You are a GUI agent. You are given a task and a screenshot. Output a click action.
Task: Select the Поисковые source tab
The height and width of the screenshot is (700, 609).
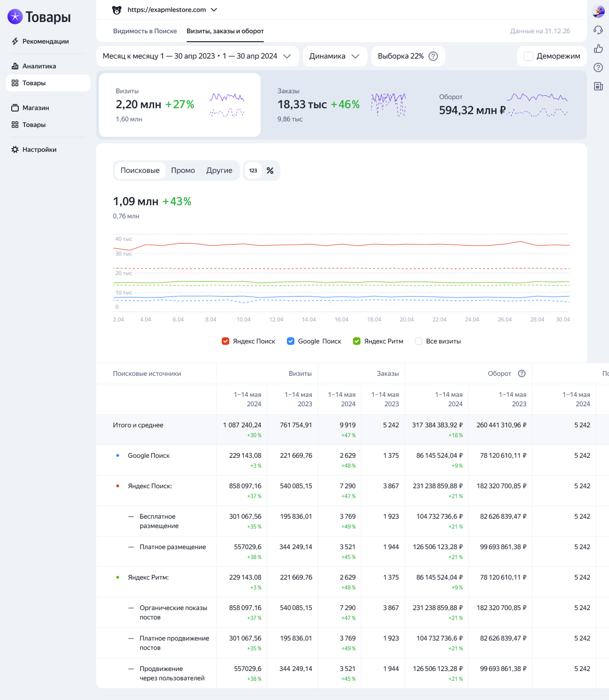(x=140, y=171)
